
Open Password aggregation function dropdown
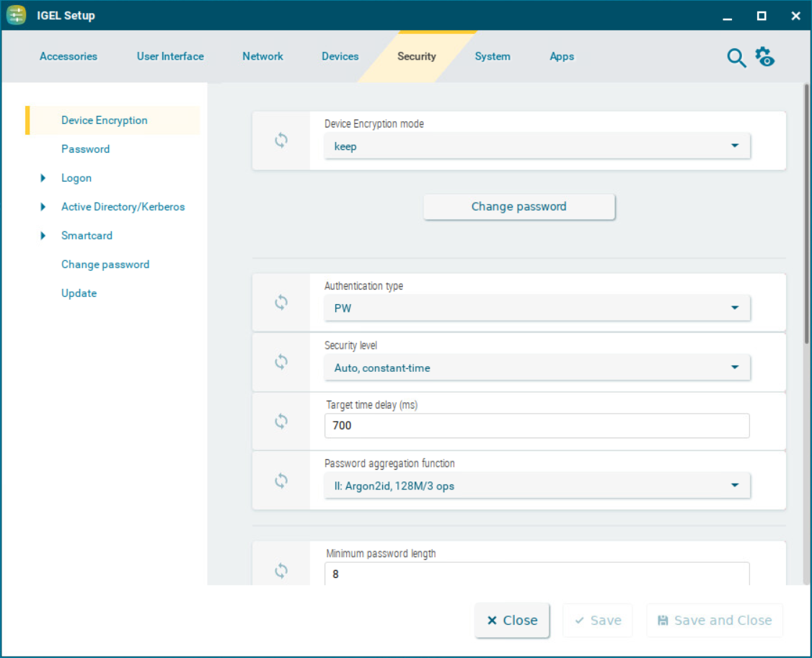click(x=537, y=486)
